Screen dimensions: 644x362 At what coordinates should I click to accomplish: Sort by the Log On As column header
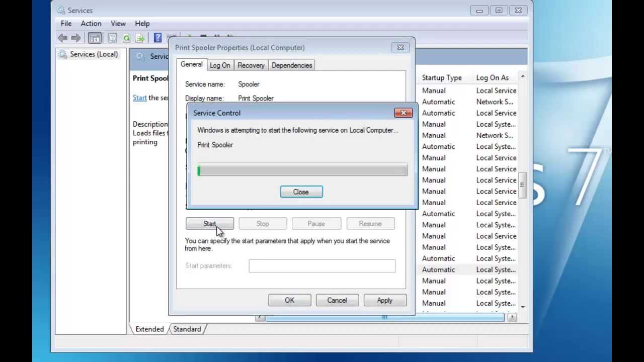pos(493,77)
